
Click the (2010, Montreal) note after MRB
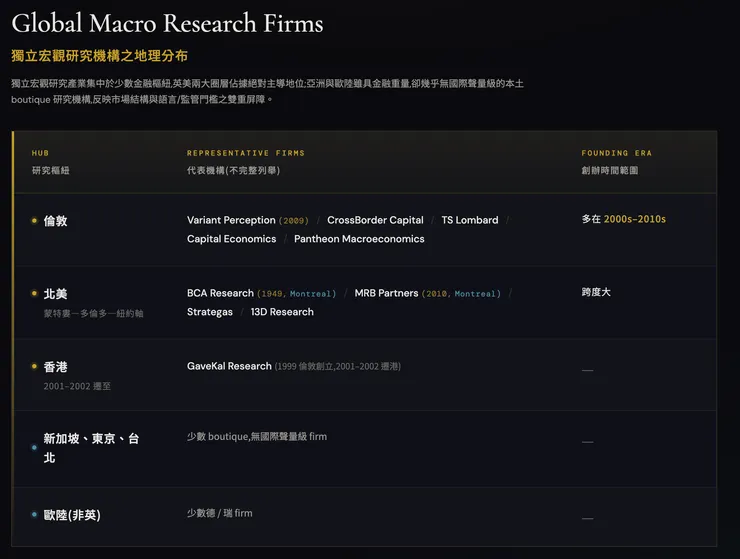coord(461,294)
